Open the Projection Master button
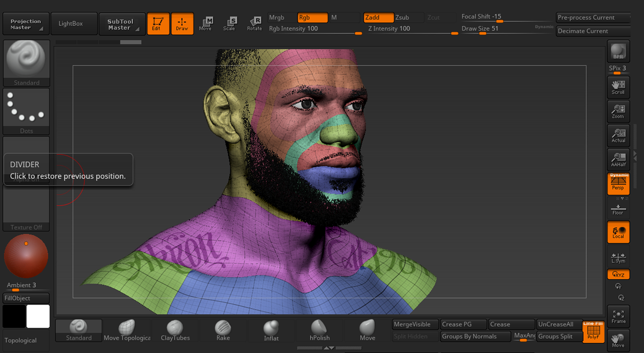This screenshot has width=644, height=353. pos(26,24)
